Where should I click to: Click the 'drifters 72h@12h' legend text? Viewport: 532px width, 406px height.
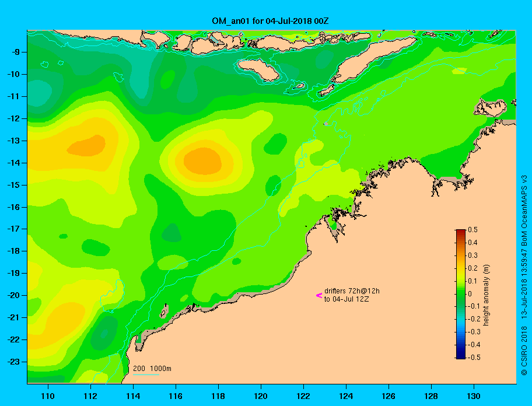click(352, 291)
